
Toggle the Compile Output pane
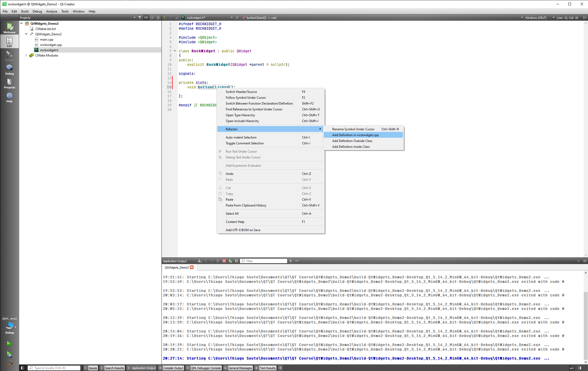pyautogui.click(x=171, y=368)
